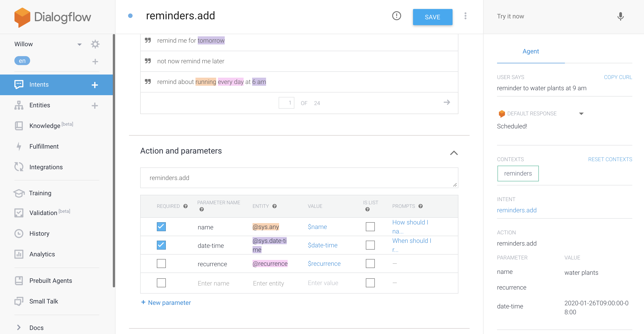The image size is (644, 334).
Task: Click the pink @recurrence entity label
Action: [x=270, y=264]
